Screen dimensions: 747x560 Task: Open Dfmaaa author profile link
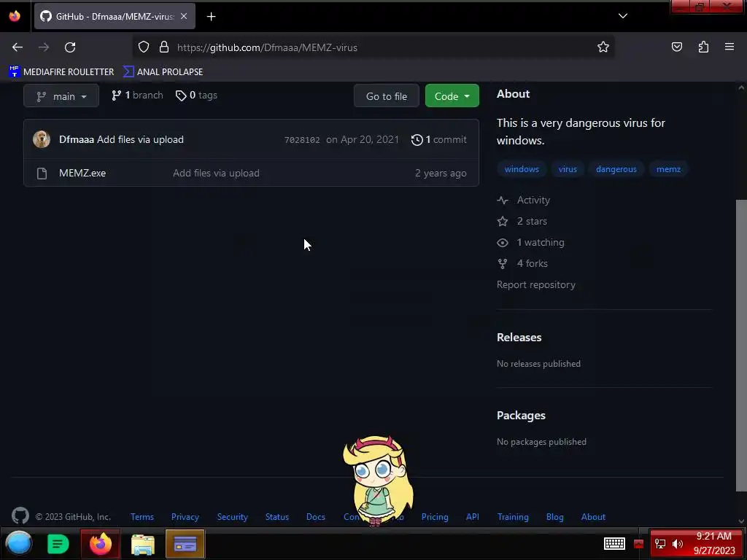pyautogui.click(x=76, y=139)
